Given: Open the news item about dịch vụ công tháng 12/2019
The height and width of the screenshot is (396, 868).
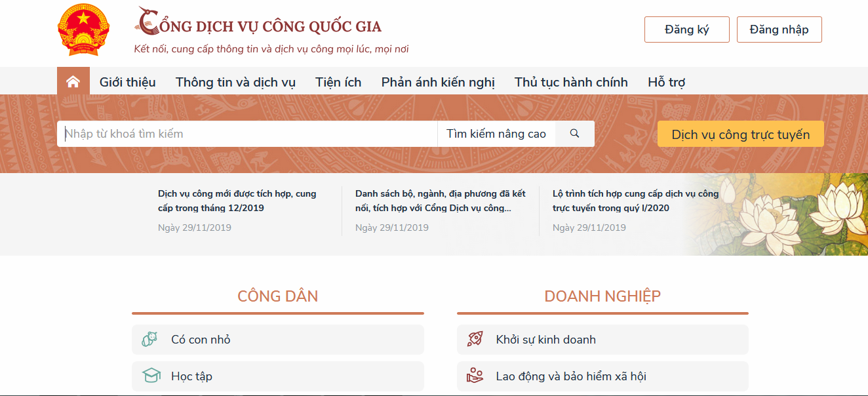Looking at the screenshot, I should tap(237, 201).
